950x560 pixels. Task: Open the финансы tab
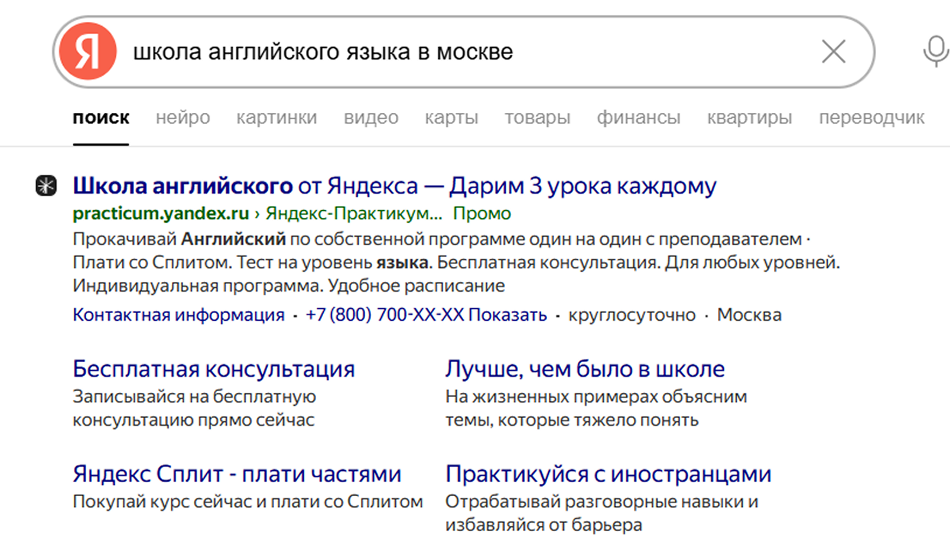638,118
